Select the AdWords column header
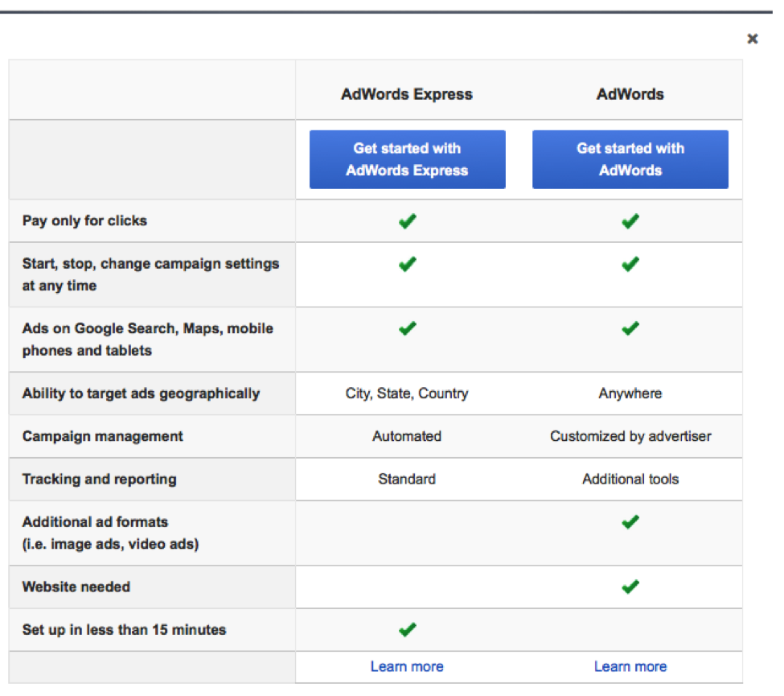This screenshot has height=696, width=784. [x=630, y=94]
